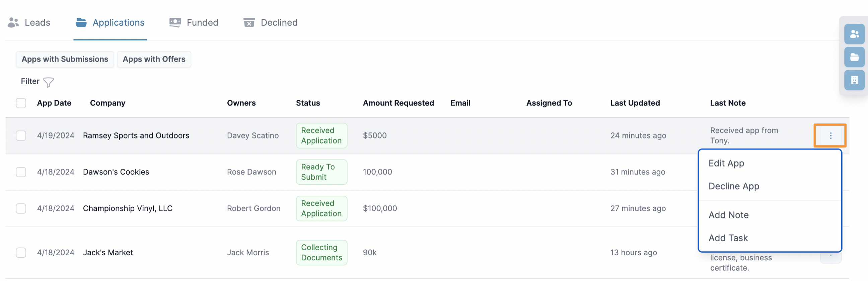Click the Funded money icon

tap(175, 22)
